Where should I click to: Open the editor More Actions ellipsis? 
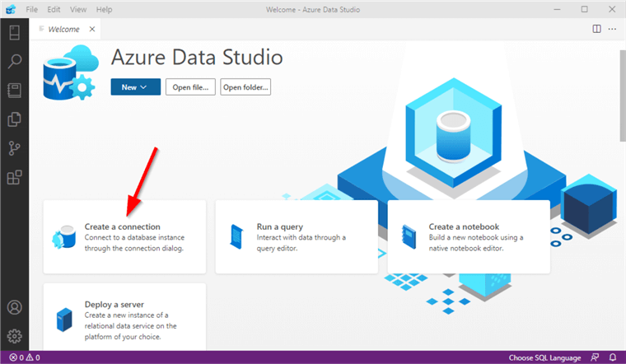(612, 29)
